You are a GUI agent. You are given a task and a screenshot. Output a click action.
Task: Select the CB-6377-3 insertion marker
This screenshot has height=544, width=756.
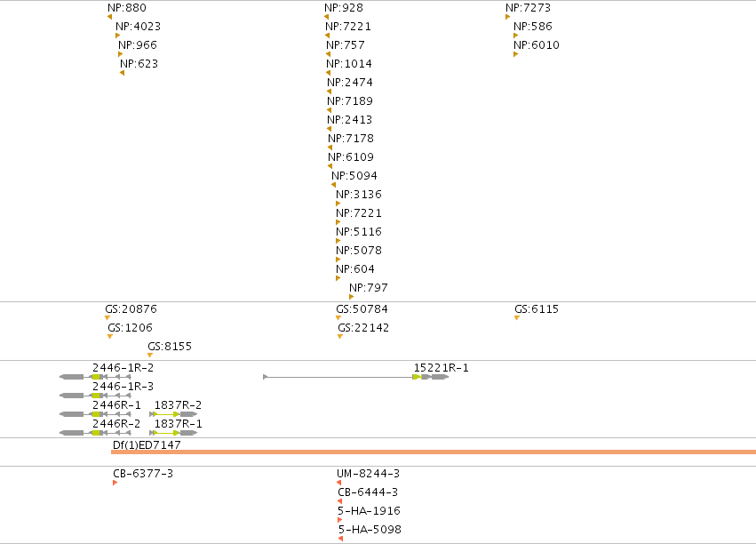tap(115, 483)
